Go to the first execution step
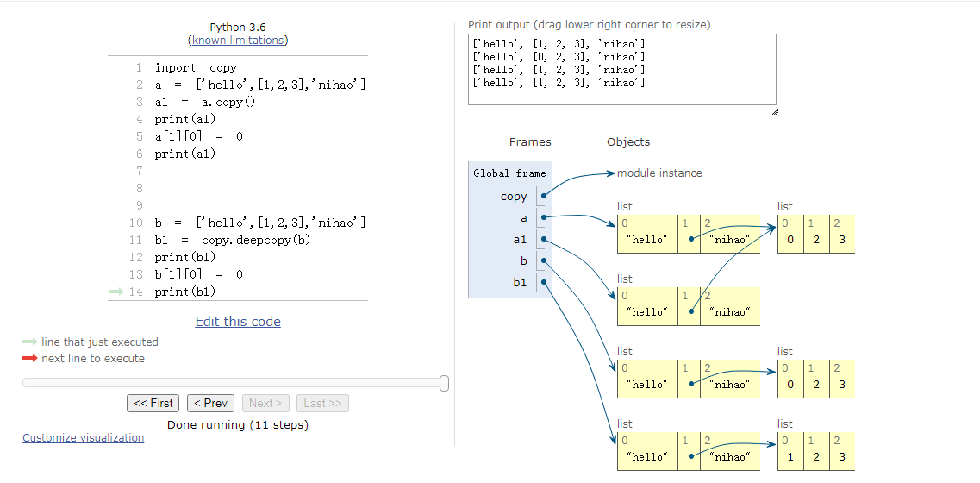Image resolution: width=980 pixels, height=483 pixels. click(153, 403)
